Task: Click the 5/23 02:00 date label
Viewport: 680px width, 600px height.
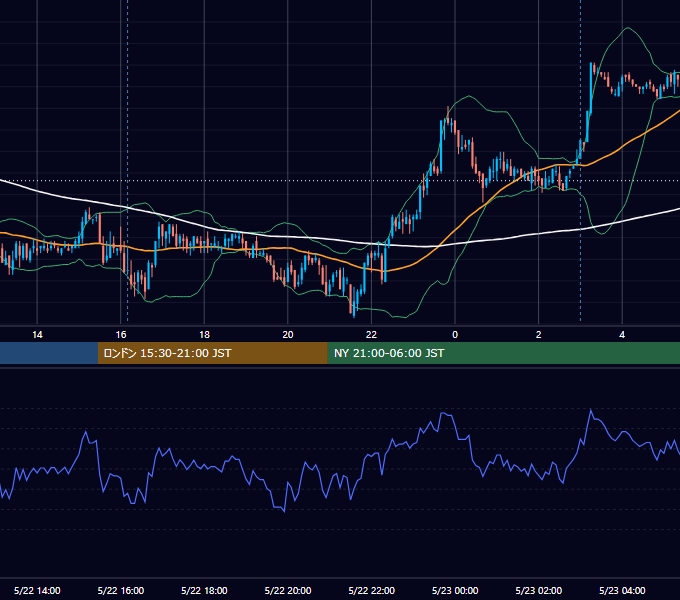Action: coord(539,590)
